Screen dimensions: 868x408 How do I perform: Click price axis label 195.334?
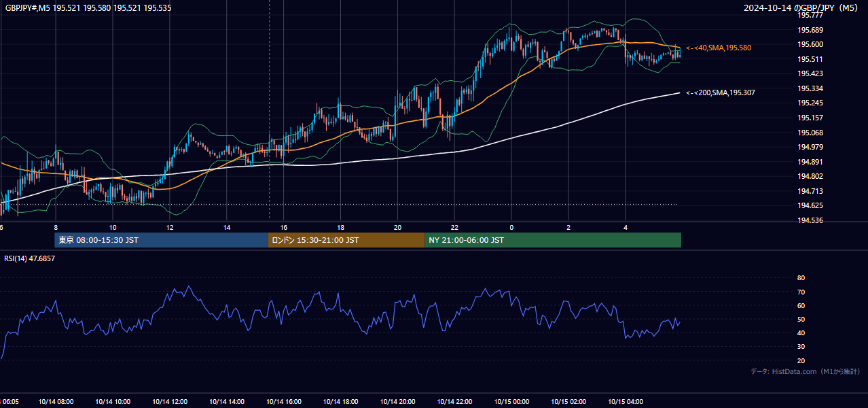point(810,88)
